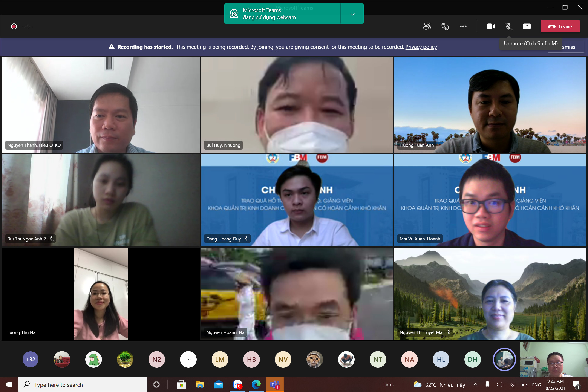Open Microsoft Edge from taskbar
This screenshot has width=588, height=392.
256,384
